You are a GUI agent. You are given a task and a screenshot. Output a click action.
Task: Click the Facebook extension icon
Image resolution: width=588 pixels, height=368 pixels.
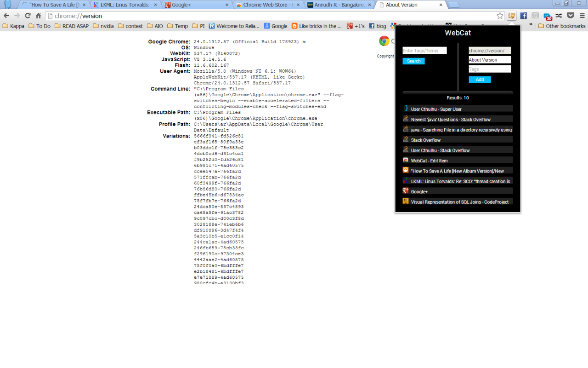click(x=523, y=15)
